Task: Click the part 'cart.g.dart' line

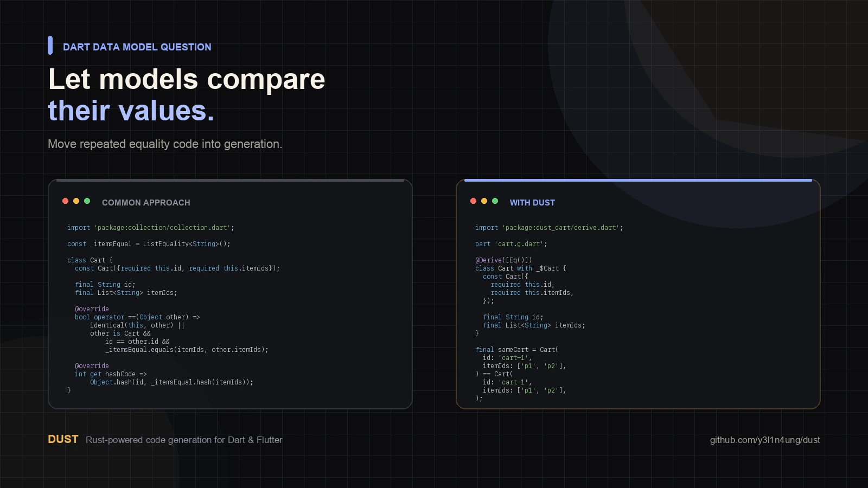Action: tap(511, 244)
